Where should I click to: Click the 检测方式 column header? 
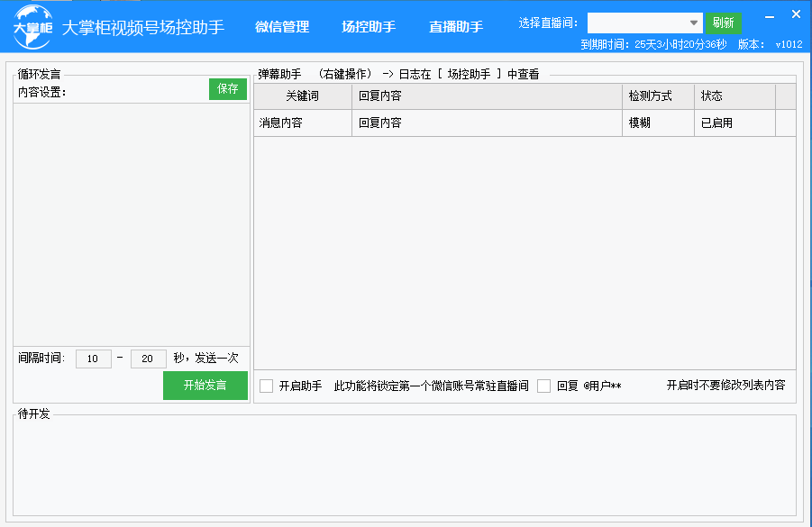click(650, 96)
